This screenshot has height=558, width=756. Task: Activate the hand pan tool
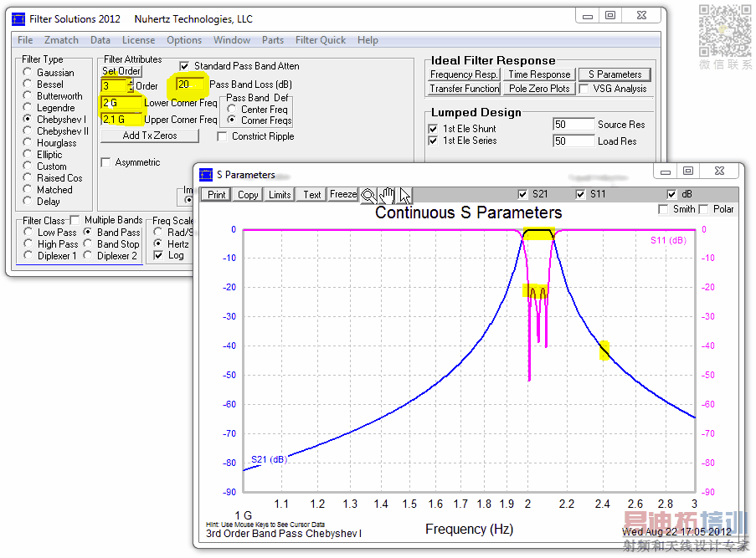point(386,195)
